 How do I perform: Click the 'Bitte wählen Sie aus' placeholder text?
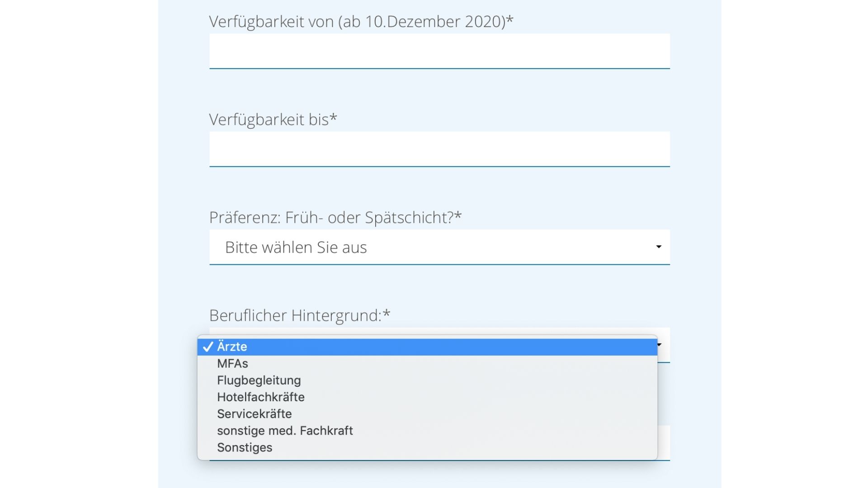tap(296, 247)
